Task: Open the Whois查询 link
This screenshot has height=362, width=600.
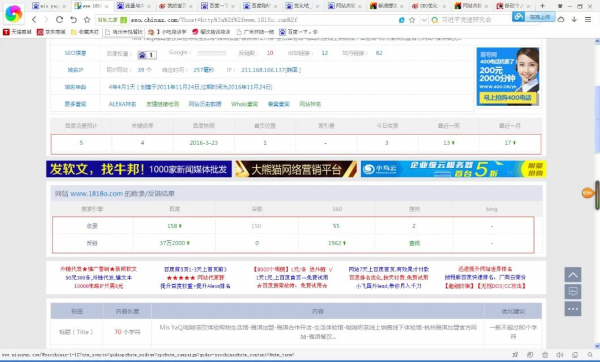Action: (245, 104)
